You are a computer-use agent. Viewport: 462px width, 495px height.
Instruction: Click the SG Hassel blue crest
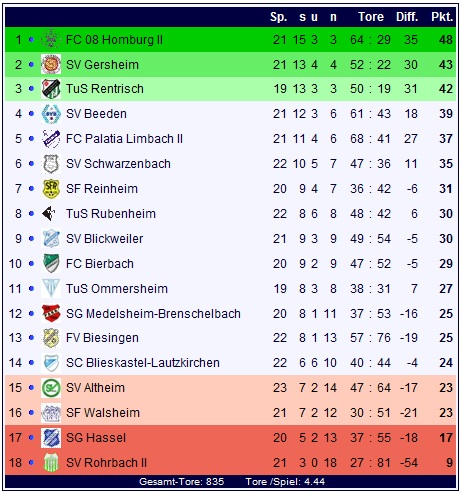tap(51, 438)
